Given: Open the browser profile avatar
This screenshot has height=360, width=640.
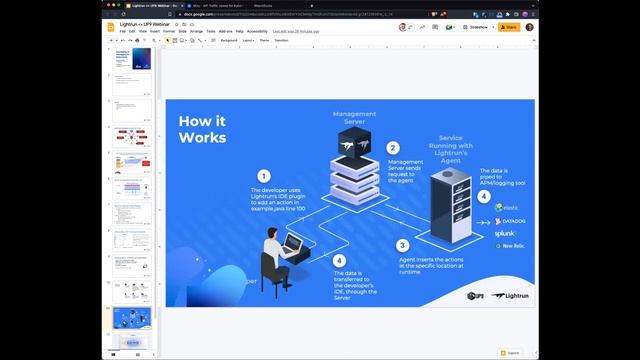Looking at the screenshot, I should click(525, 14).
